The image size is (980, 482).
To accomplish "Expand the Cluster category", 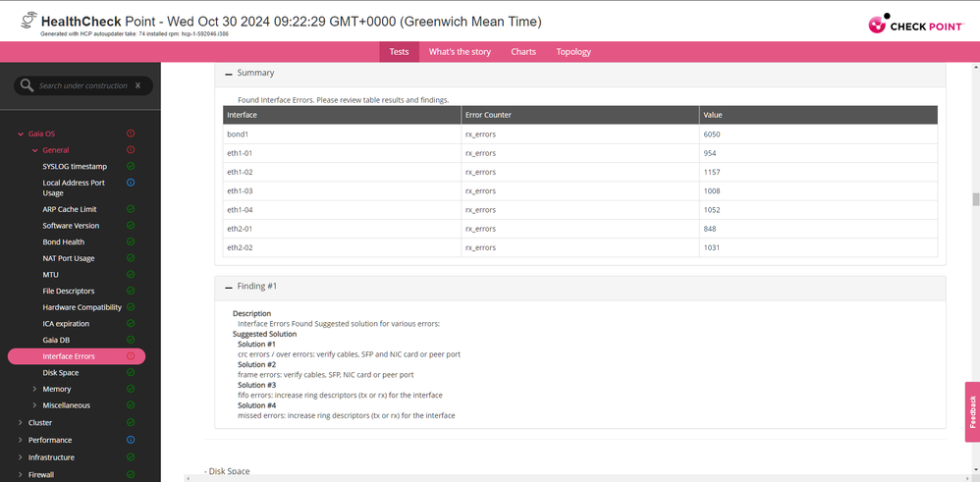I will 21,423.
